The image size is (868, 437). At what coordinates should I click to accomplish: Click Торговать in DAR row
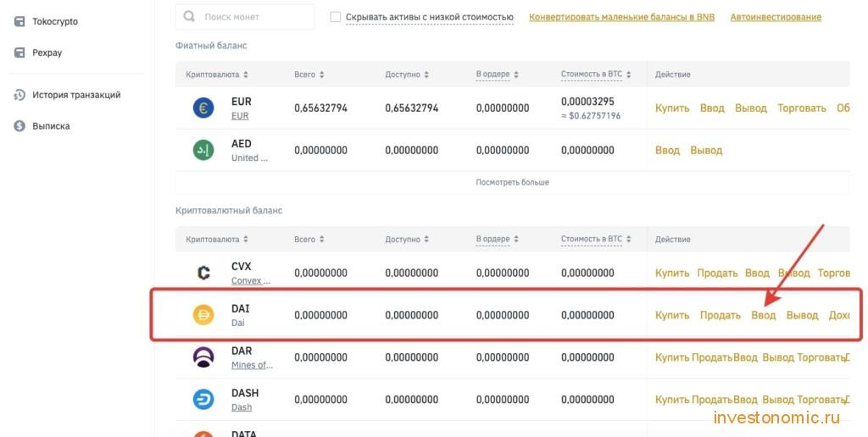coord(821,357)
